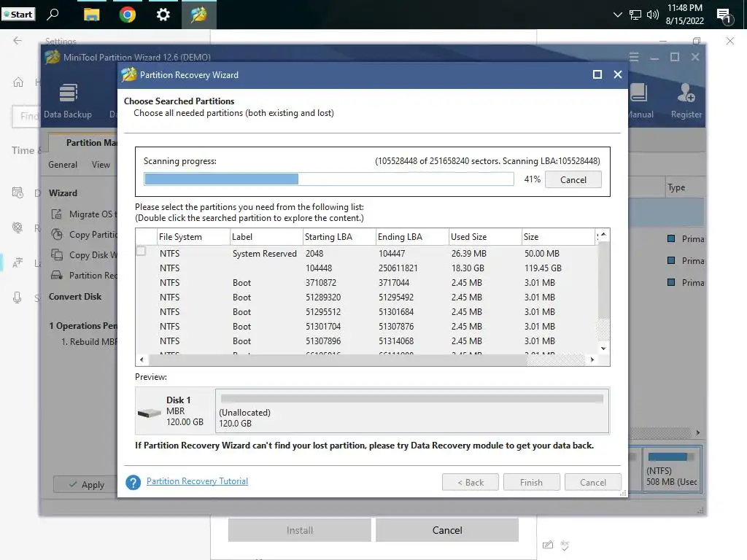Maximize the Partition Recovery Wizard dialog
747x560 pixels.
coord(597,74)
